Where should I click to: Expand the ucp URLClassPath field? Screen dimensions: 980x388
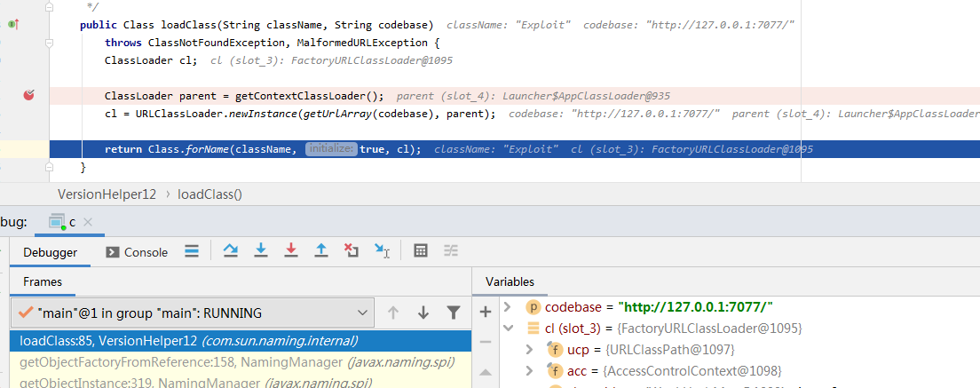pyautogui.click(x=530, y=350)
